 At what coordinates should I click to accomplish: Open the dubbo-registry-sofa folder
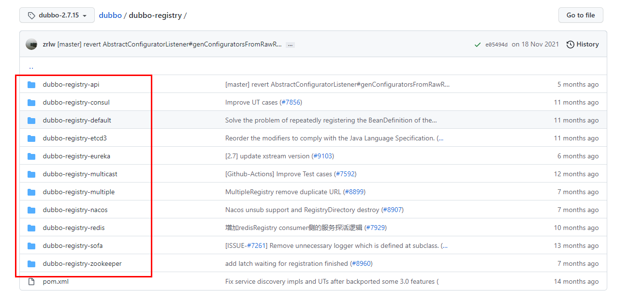click(x=73, y=245)
